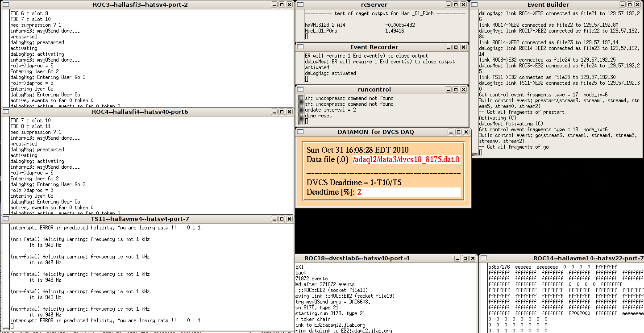Click '-- Got all fragments of go' line
Image resolution: width=644 pixels, height=333 pixels.
tap(514, 147)
